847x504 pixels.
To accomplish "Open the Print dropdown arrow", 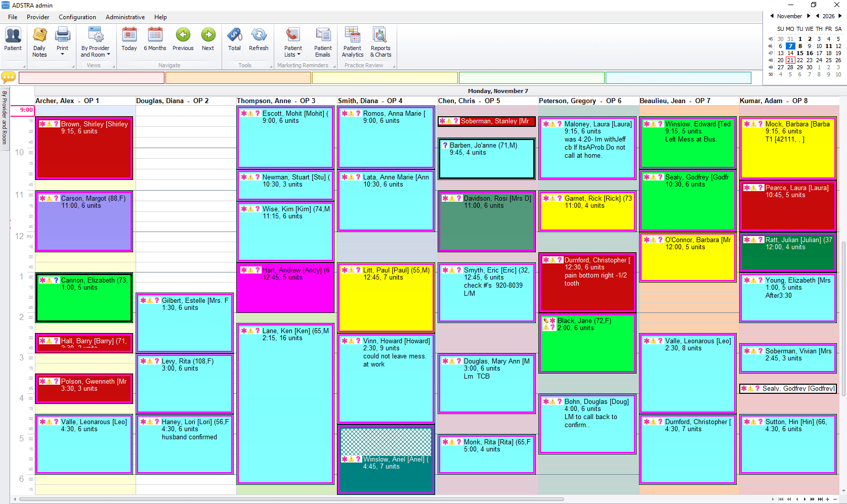I will [62, 55].
